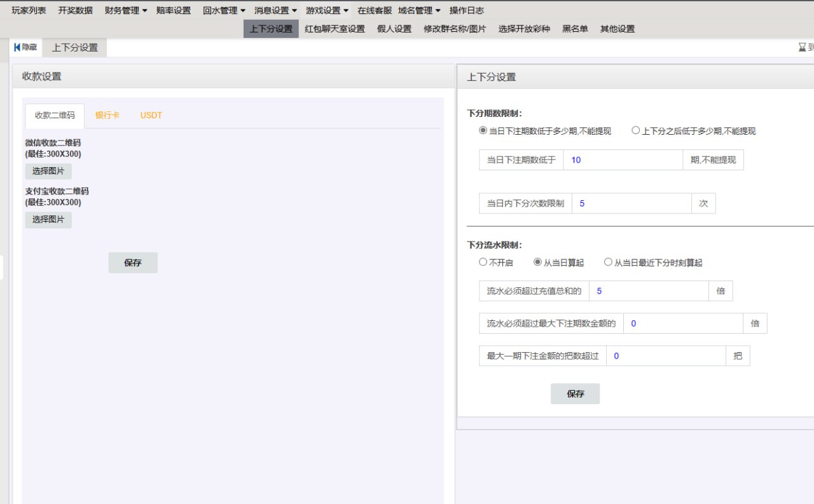Viewport: 814px width, 504px height.
Task: Collapse the navigation using the 隐藏 icon
Action: [25, 46]
